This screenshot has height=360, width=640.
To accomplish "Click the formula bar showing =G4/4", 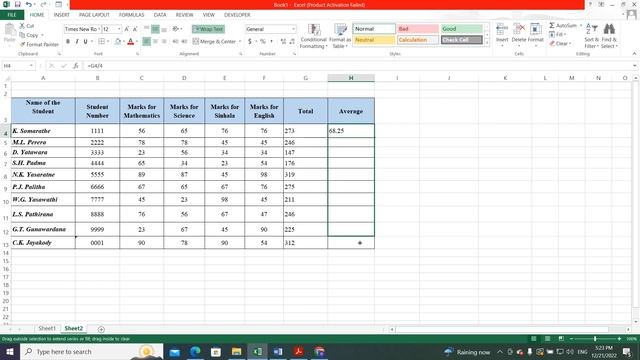I will 358,66.
